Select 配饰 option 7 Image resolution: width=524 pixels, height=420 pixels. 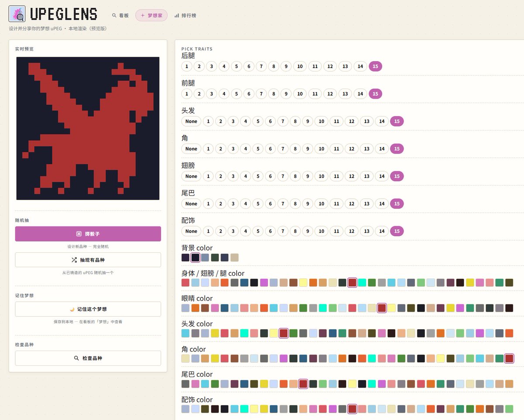pos(283,231)
